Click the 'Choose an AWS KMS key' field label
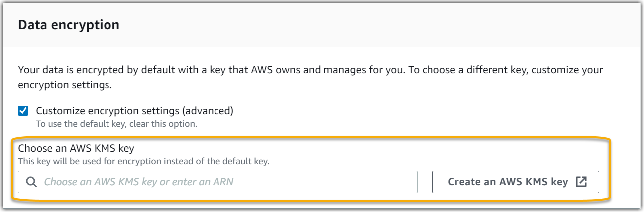Screen dimensions: 644x212 77,148
